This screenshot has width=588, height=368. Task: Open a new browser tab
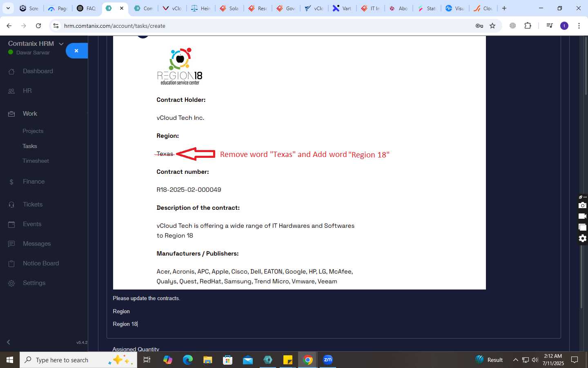click(x=504, y=8)
